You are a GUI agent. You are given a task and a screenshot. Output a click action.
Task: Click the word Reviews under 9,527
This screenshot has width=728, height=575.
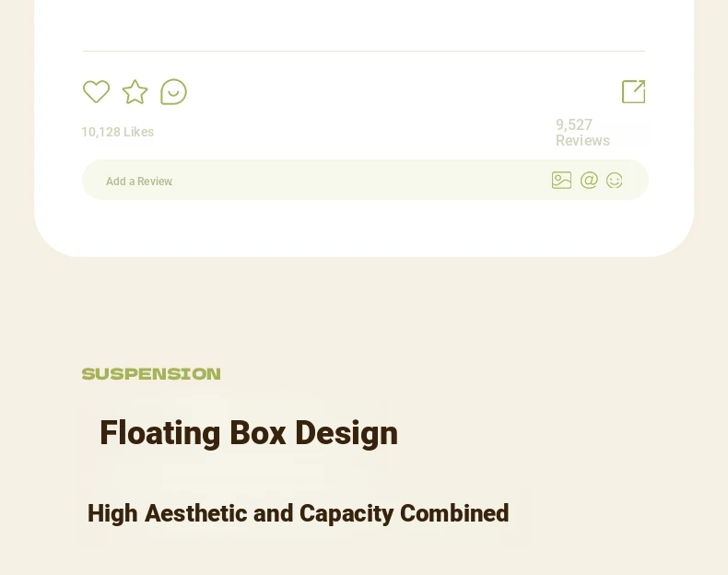pyautogui.click(x=582, y=141)
